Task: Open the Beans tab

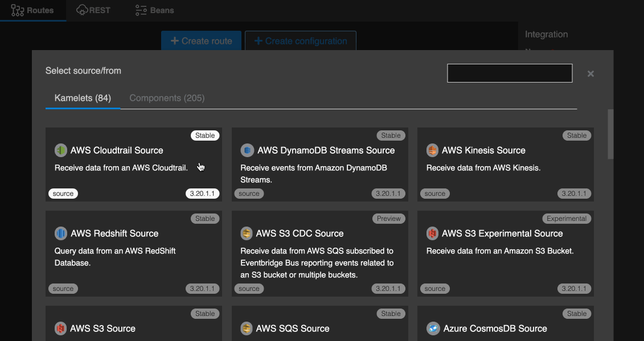Action: tap(155, 10)
